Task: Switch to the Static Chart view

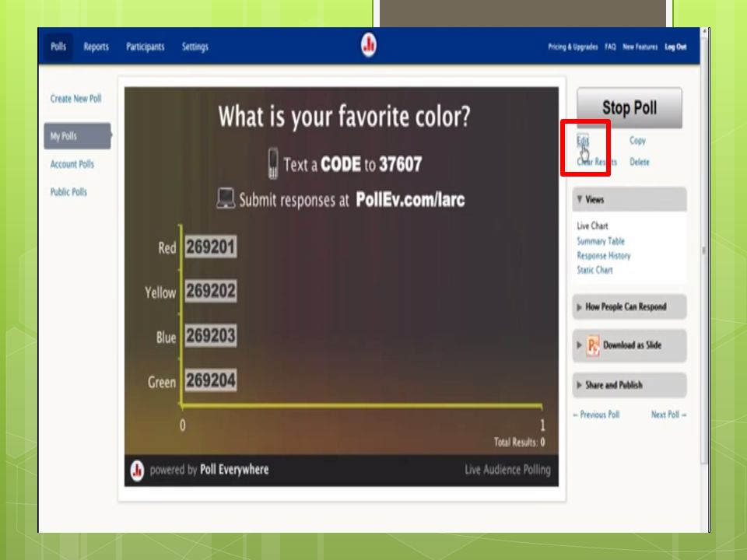Action: point(594,270)
